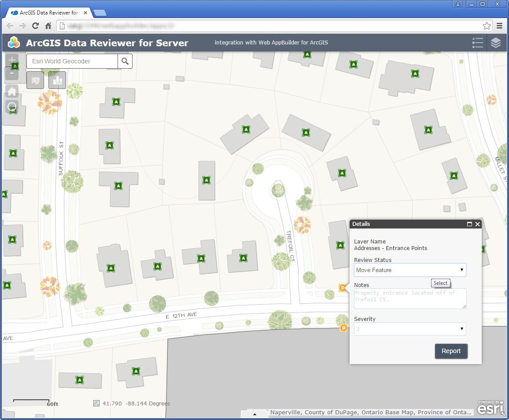Open the Review Status dropdown
The height and width of the screenshot is (420, 509).
click(410, 270)
